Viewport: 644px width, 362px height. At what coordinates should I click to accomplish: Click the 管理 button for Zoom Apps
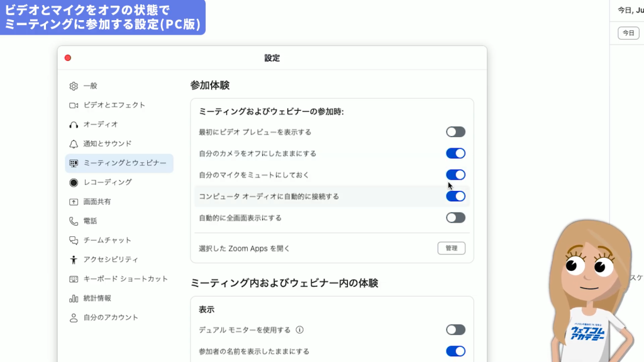coord(451,248)
